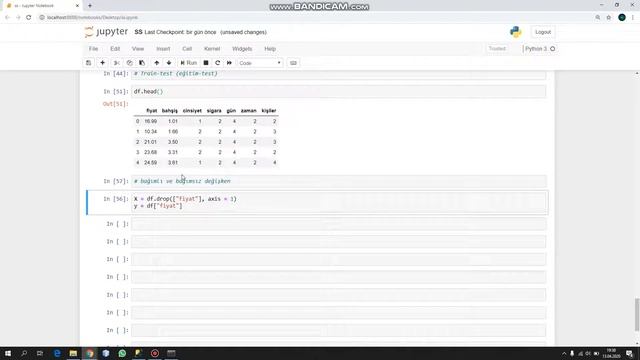
Task: Open the Chrome profile avatar
Action: coord(622,18)
